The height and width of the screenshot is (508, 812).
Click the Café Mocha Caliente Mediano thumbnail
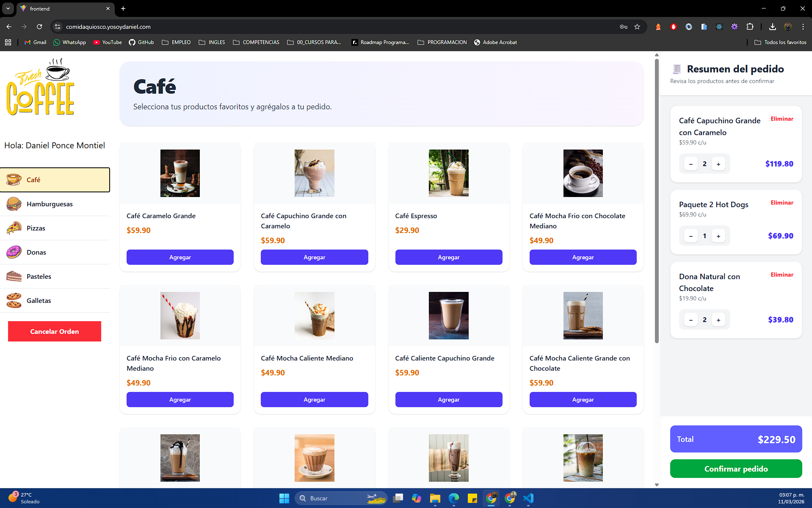pos(314,316)
